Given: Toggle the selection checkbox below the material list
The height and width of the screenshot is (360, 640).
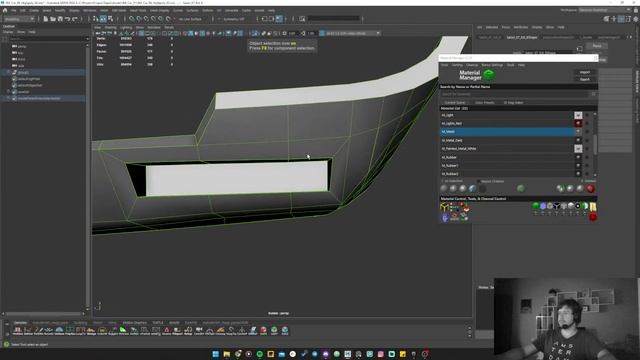Looking at the screenshot, I should tap(442, 181).
